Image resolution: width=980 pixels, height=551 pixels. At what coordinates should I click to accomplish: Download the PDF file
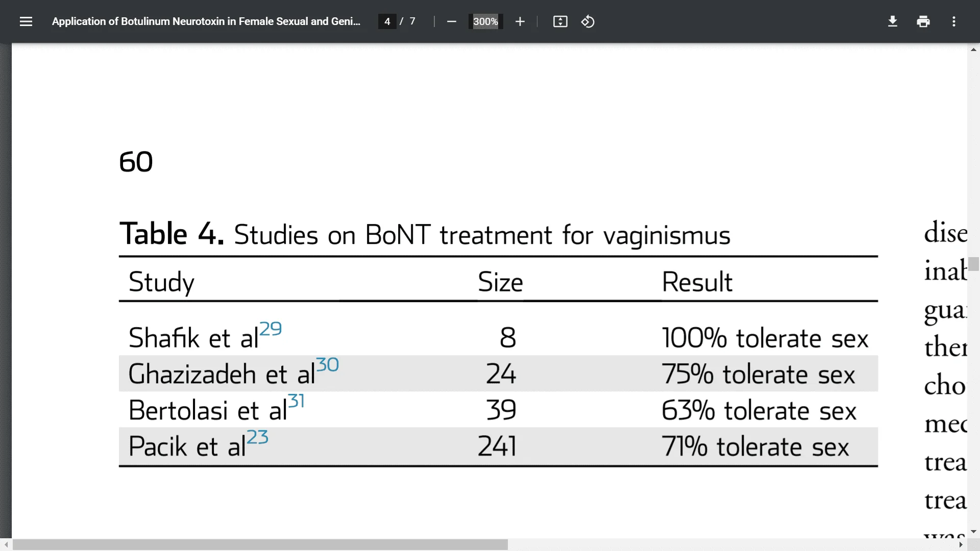[892, 21]
